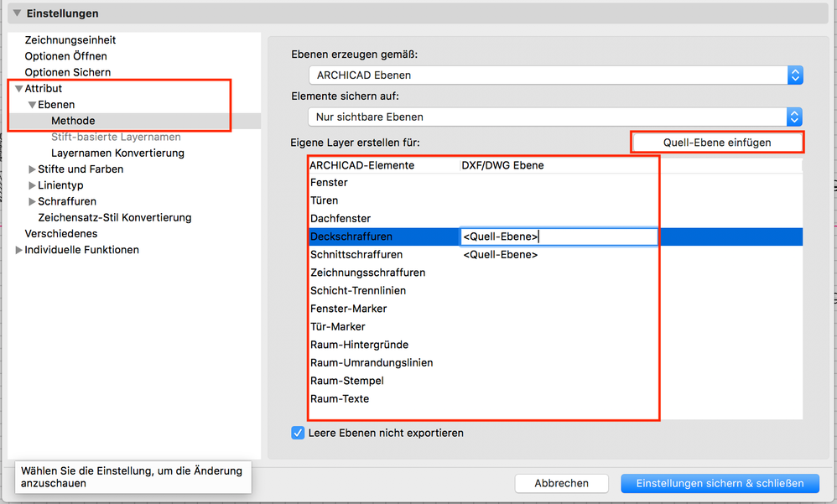Collapse the Ebenen tree node
The width and height of the screenshot is (837, 504).
click(x=32, y=105)
